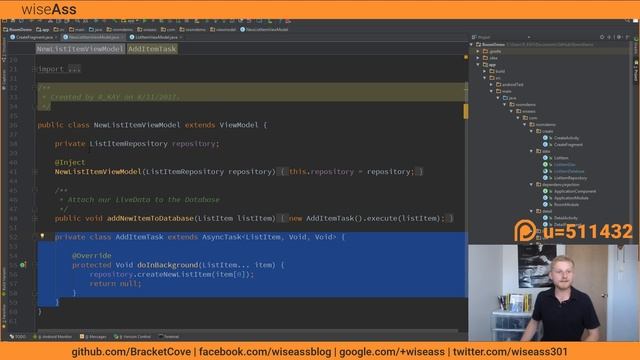The width and height of the screenshot is (640, 360).
Task: Collapse the data package
Action: click(531, 151)
